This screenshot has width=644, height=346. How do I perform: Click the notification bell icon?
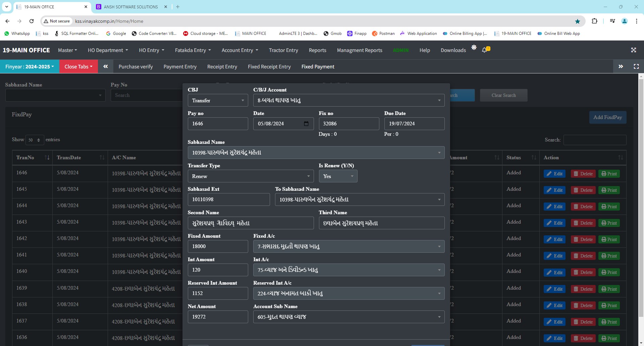point(484,50)
